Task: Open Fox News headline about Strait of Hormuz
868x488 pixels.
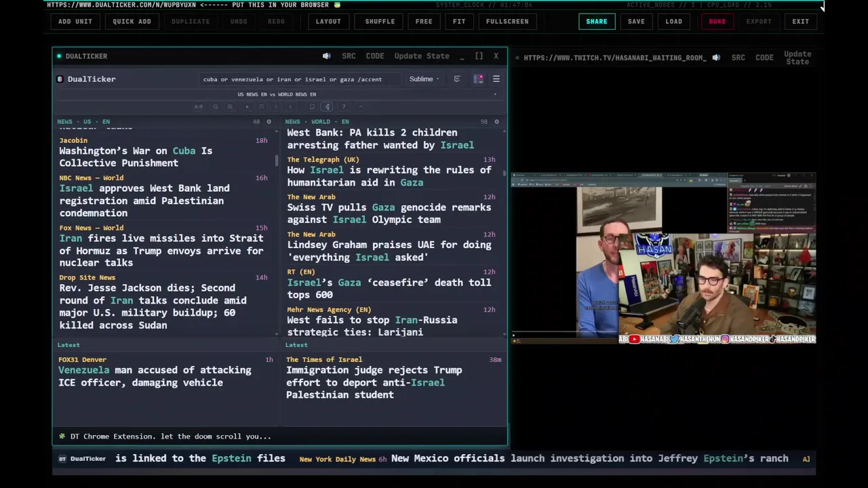Action: [161, 250]
